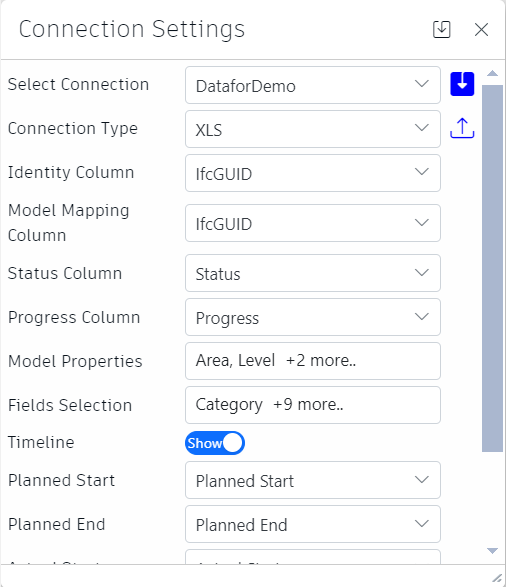Click the scrollbar up arrow
Viewport: 506px width, 587px height.
pos(492,73)
